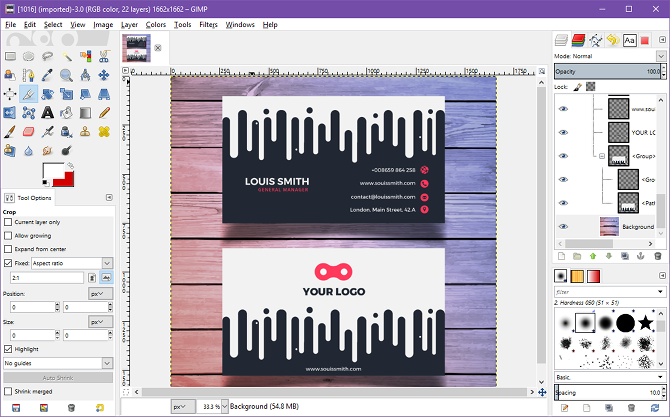Select the Scissors Select tool

pos(104,56)
